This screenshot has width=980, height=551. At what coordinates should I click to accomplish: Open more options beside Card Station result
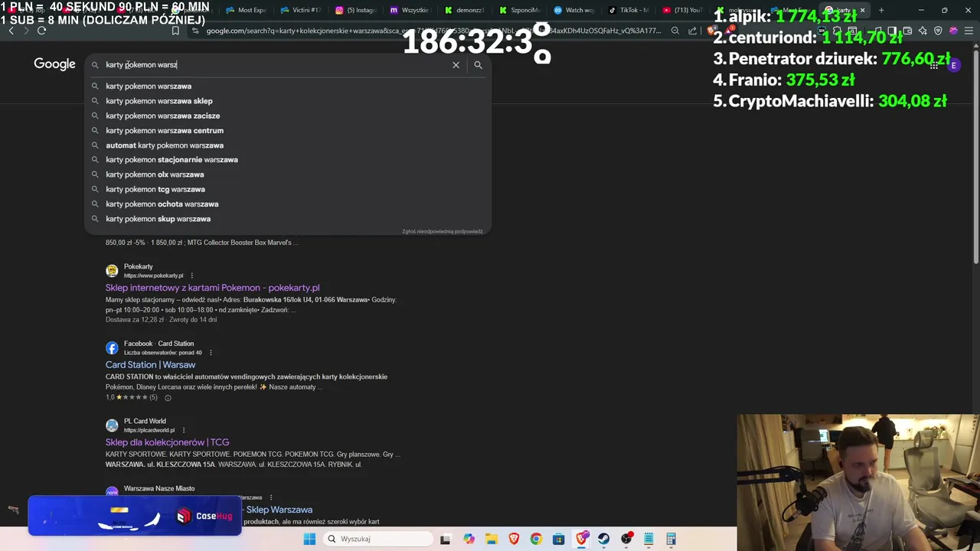[x=211, y=353]
